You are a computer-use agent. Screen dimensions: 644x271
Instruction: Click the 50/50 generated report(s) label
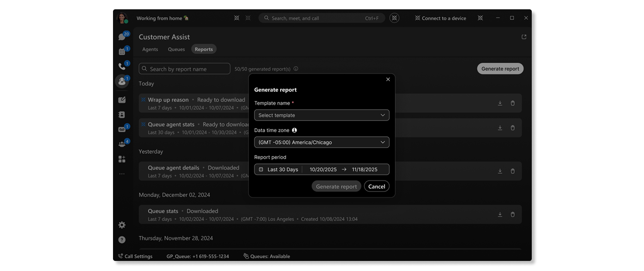coord(262,69)
